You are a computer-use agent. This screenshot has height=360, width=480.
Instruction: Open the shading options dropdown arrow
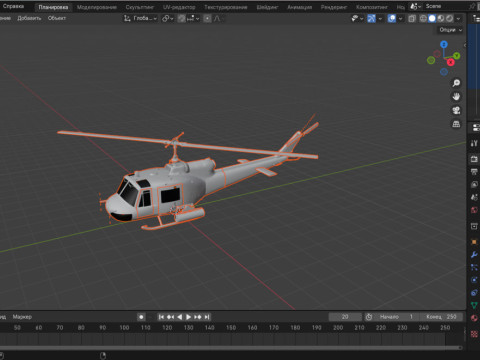pyautogui.click(x=458, y=19)
